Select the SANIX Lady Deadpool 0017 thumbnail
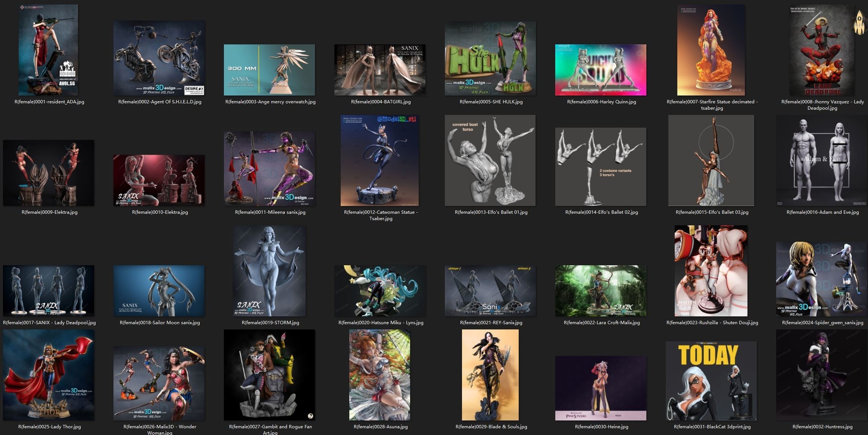Viewport: 868px width, 435px height. click(x=48, y=290)
